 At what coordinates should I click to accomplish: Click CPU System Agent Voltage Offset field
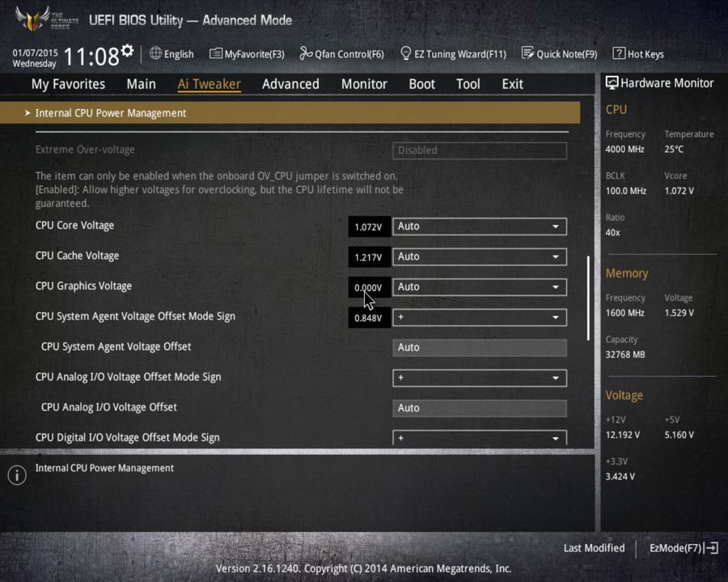480,348
